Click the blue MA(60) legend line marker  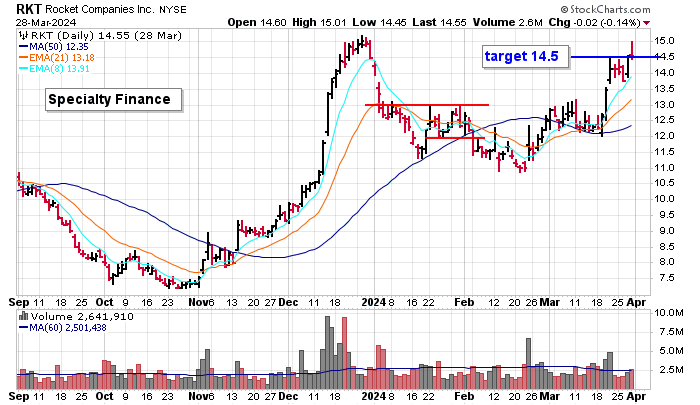pyautogui.click(x=23, y=328)
